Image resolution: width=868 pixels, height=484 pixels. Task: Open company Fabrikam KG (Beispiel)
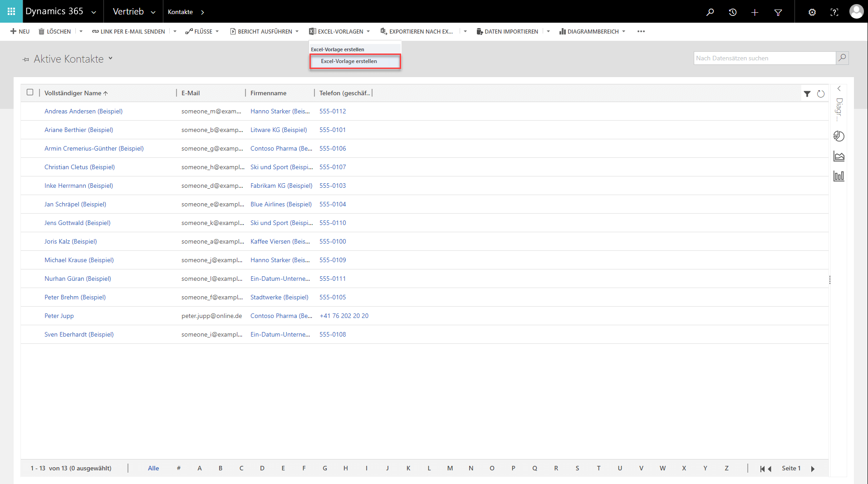pyautogui.click(x=281, y=186)
